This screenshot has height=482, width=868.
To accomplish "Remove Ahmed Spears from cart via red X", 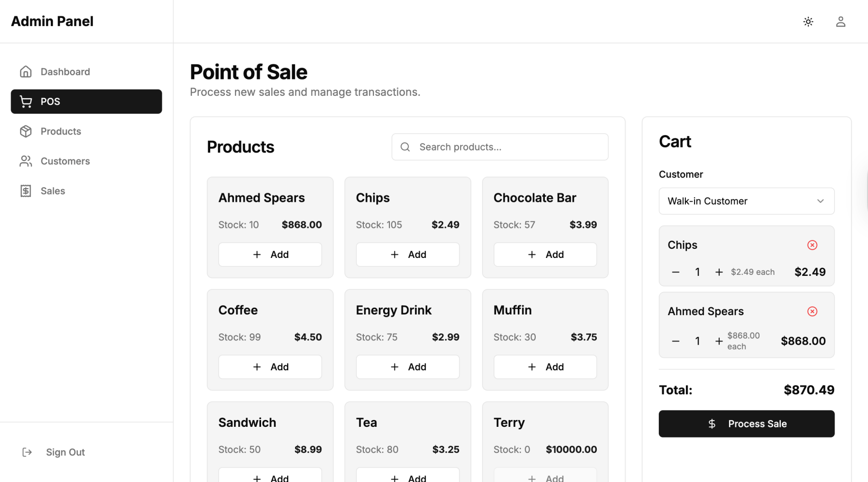I will pyautogui.click(x=812, y=311).
